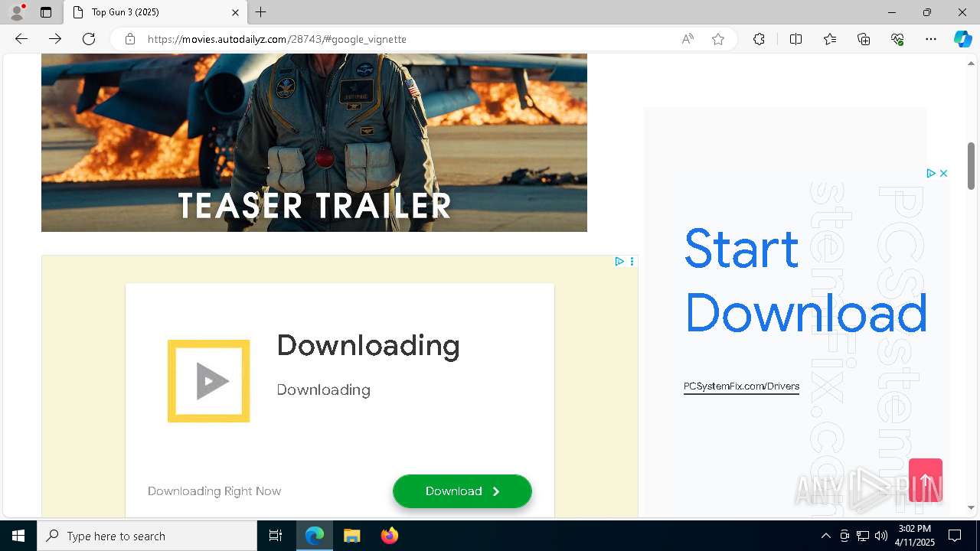Open Task View on the taskbar
Viewport: 980px width, 551px height.
pos(276,536)
